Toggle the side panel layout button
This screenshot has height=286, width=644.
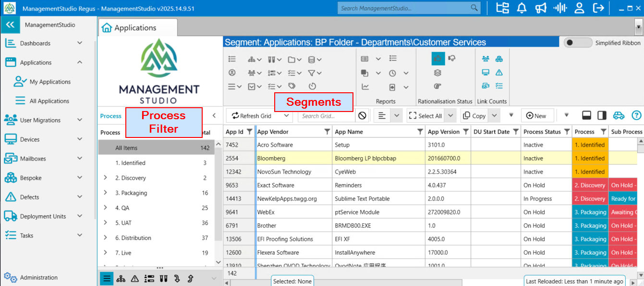[x=602, y=115]
